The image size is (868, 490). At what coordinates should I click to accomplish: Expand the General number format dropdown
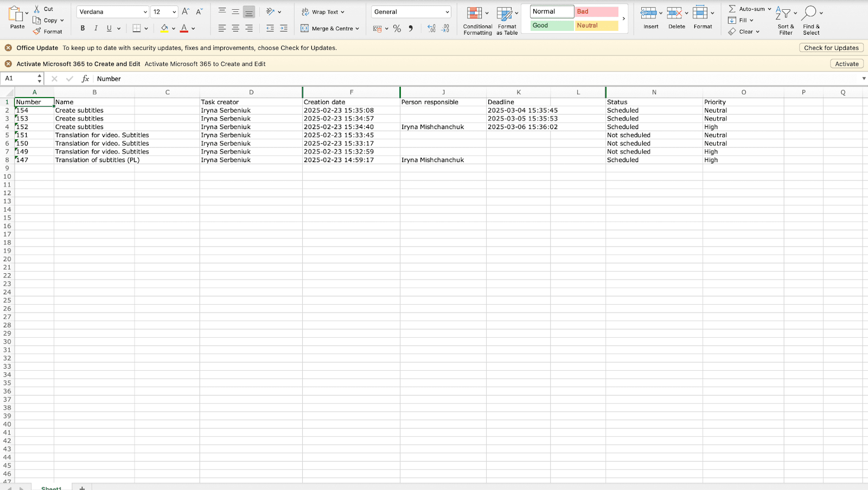447,12
